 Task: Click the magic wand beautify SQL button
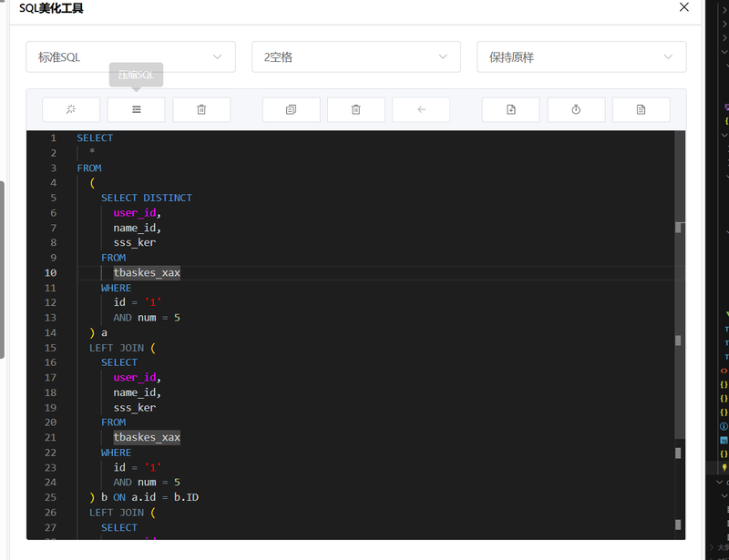71,109
